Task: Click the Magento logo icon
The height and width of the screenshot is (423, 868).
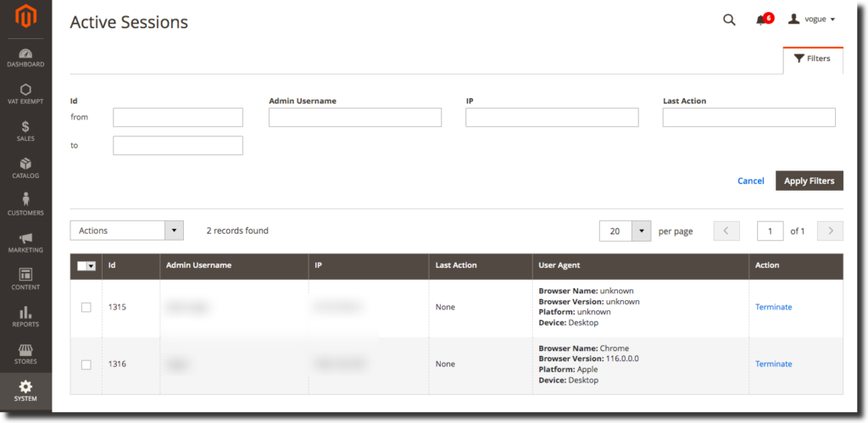Action: tap(25, 18)
